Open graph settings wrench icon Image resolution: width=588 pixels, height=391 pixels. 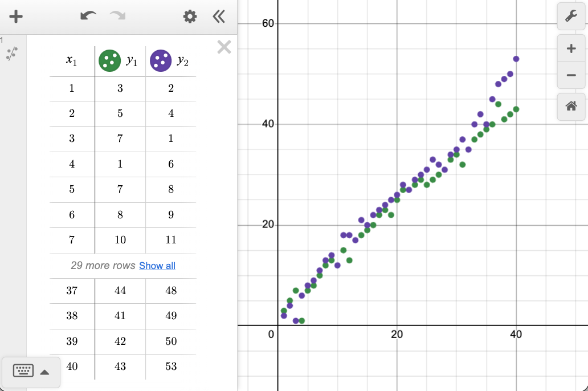[x=571, y=17]
